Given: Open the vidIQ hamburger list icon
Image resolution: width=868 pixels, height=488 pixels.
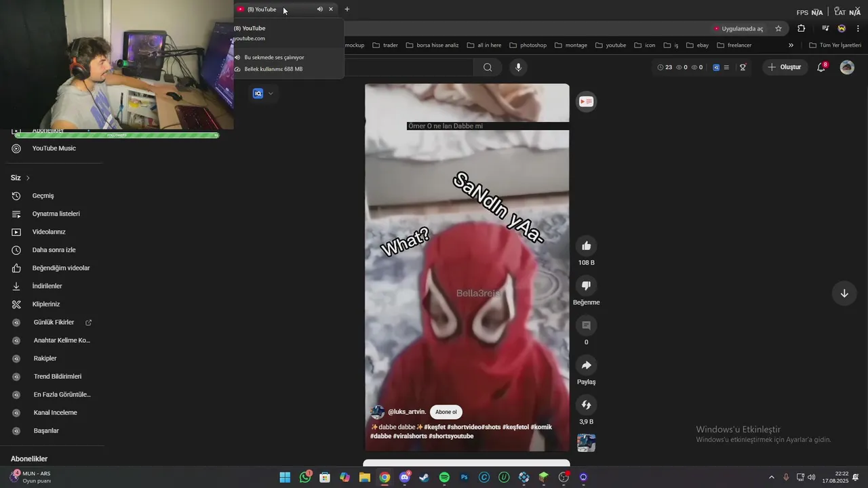Looking at the screenshot, I should coord(726,67).
